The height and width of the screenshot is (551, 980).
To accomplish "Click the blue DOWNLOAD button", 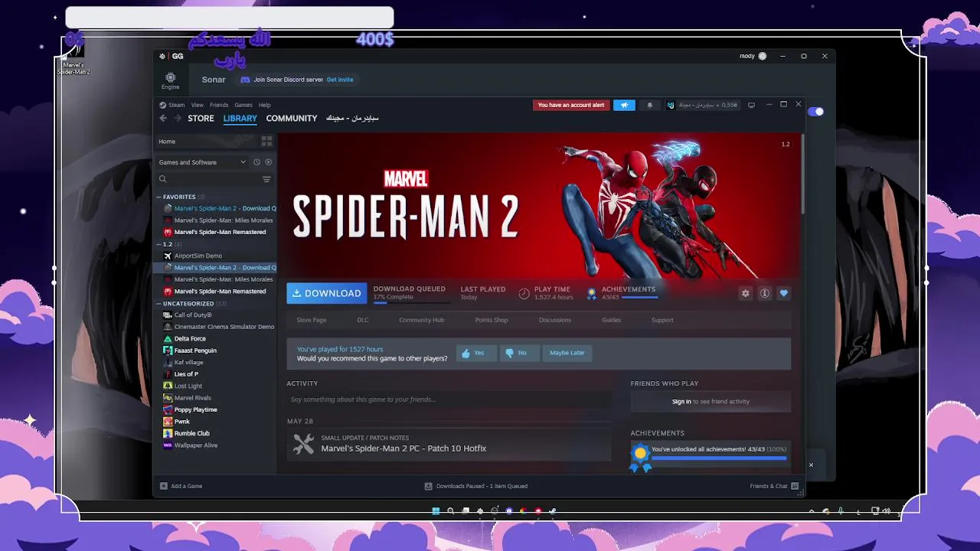I will 327,293.
